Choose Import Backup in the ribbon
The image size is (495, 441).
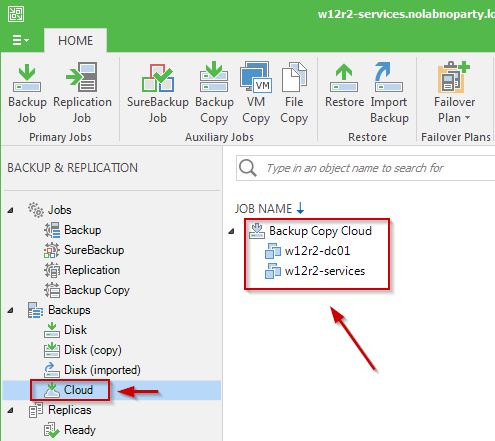click(x=389, y=94)
